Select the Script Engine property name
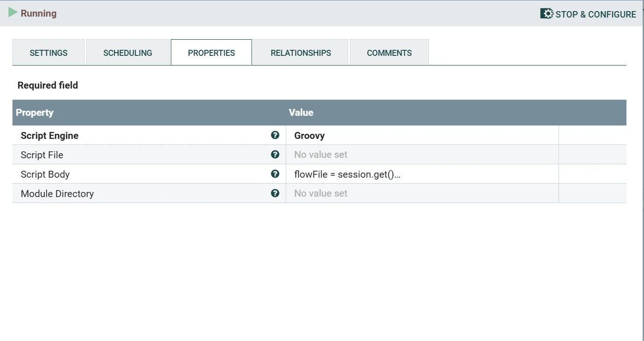 click(49, 136)
